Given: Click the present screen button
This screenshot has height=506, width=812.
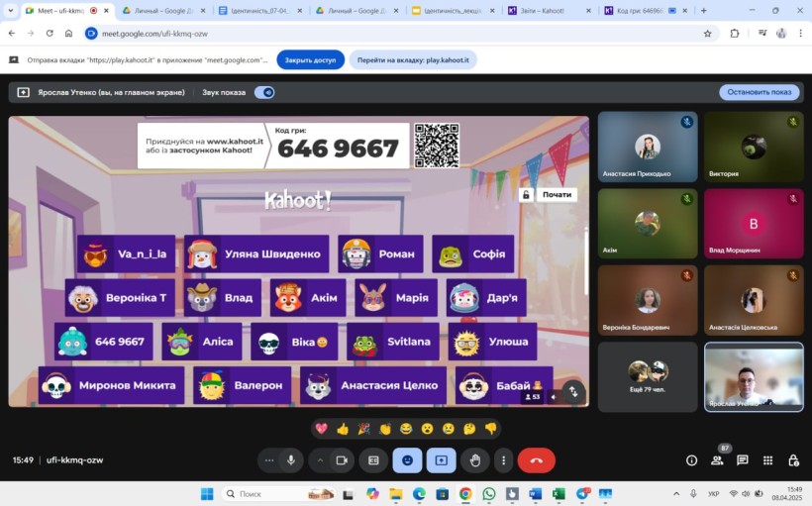Looking at the screenshot, I should 442,459.
